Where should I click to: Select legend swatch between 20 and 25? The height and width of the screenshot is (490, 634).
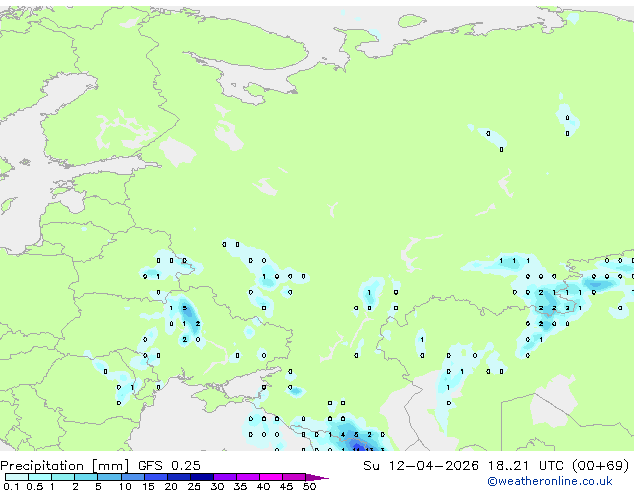(179, 477)
